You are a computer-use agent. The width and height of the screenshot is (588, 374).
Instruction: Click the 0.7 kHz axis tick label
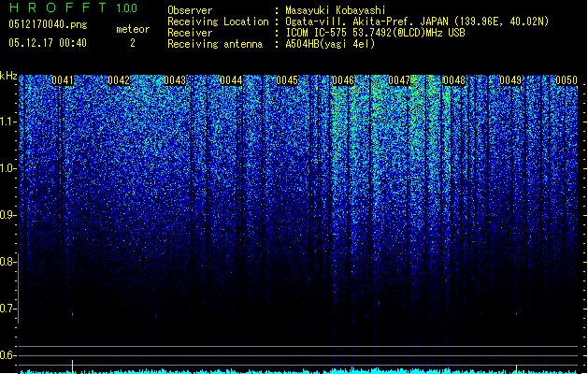7,309
